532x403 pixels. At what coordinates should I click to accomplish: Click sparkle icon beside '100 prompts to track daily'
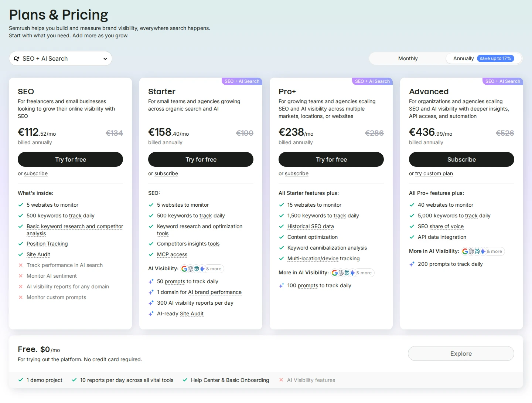point(282,285)
